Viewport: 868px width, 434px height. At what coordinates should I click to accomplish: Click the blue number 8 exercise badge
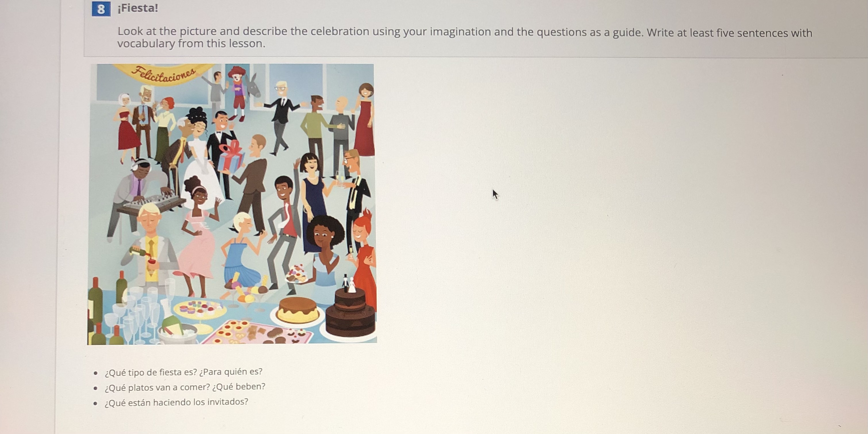point(101,9)
